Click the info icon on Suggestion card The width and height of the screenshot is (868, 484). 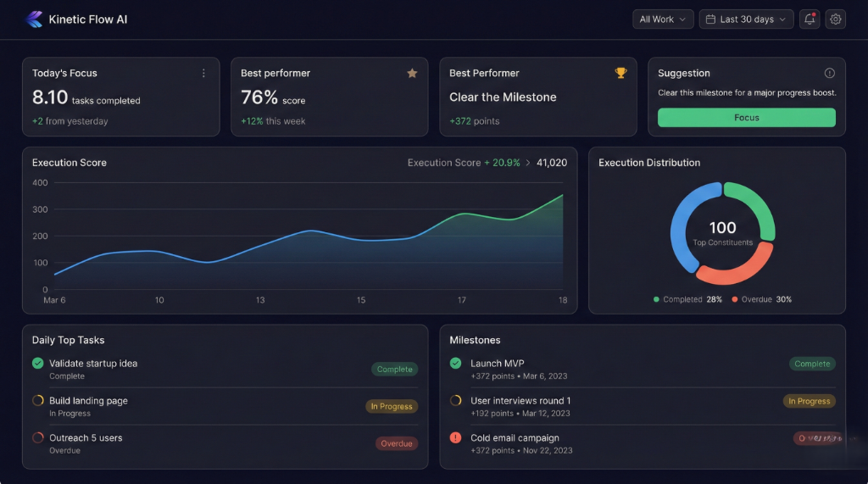point(829,74)
